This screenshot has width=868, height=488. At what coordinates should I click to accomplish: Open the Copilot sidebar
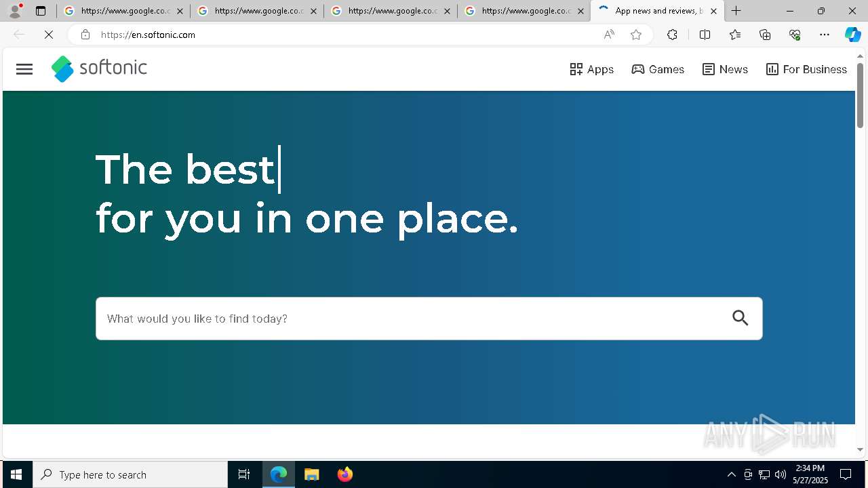coord(852,35)
